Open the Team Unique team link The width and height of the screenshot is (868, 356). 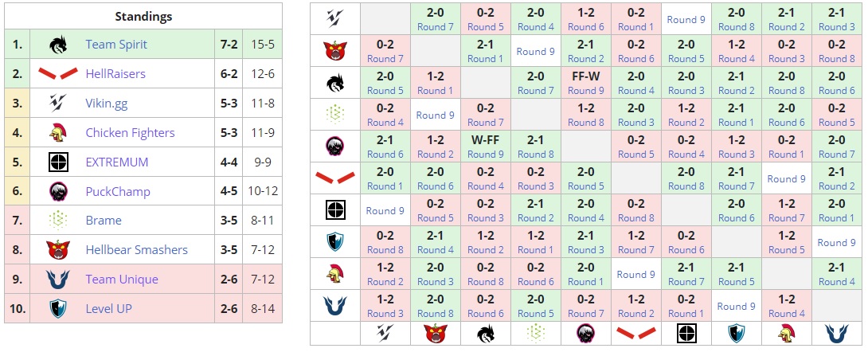[122, 280]
